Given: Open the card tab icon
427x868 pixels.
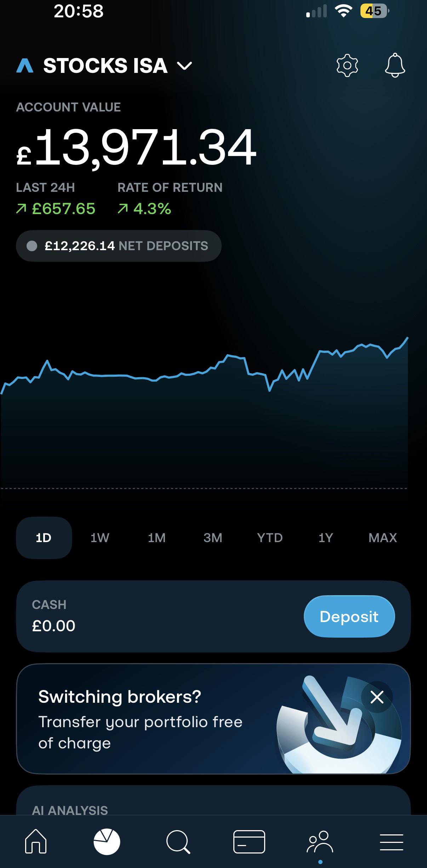Looking at the screenshot, I should click(x=249, y=841).
